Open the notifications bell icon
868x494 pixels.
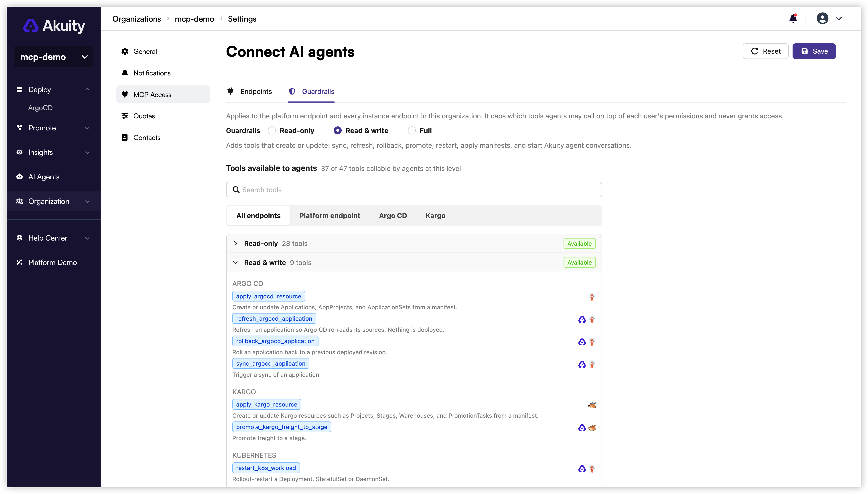(x=793, y=18)
